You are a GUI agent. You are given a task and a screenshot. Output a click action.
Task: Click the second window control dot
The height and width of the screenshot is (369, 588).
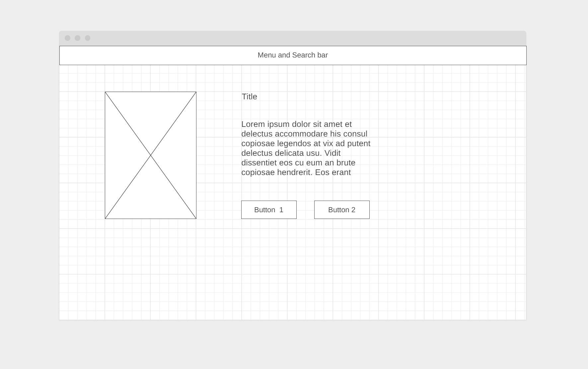click(78, 38)
